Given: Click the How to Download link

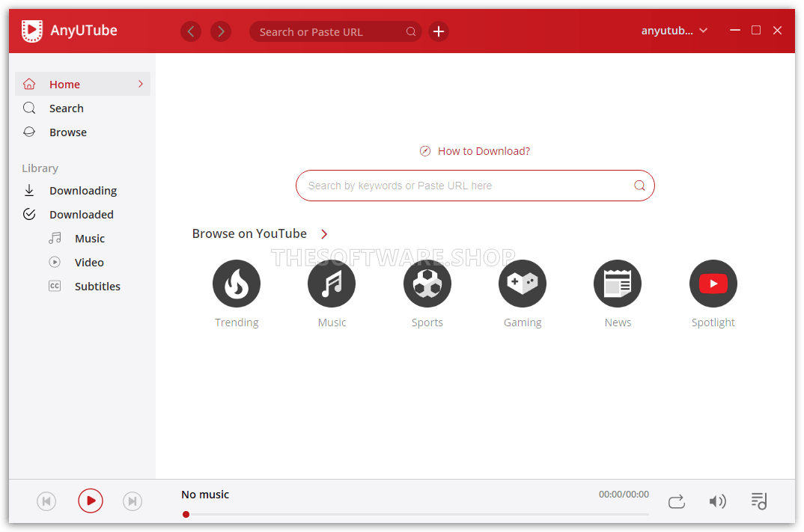Looking at the screenshot, I should click(483, 151).
